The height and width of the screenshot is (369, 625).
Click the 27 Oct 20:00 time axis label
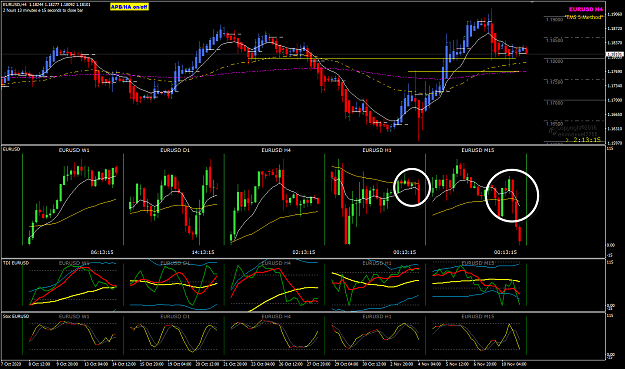tap(318, 364)
